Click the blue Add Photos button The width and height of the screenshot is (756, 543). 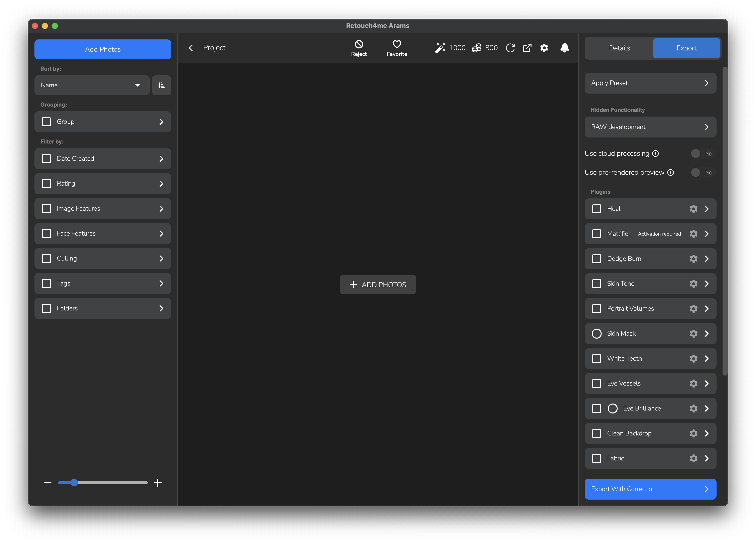pyautogui.click(x=103, y=49)
